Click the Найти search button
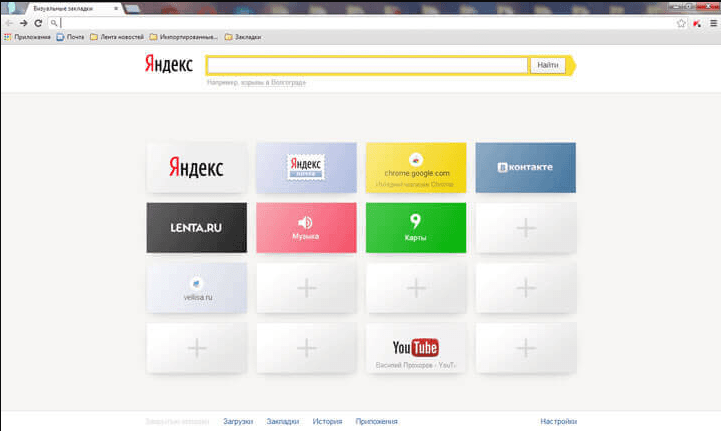721x431 pixels. [x=548, y=65]
